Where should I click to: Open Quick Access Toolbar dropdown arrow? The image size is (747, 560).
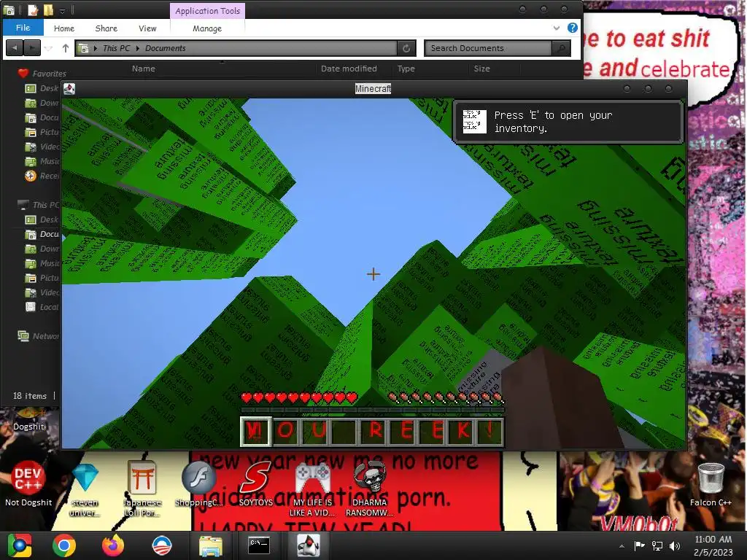63,10
